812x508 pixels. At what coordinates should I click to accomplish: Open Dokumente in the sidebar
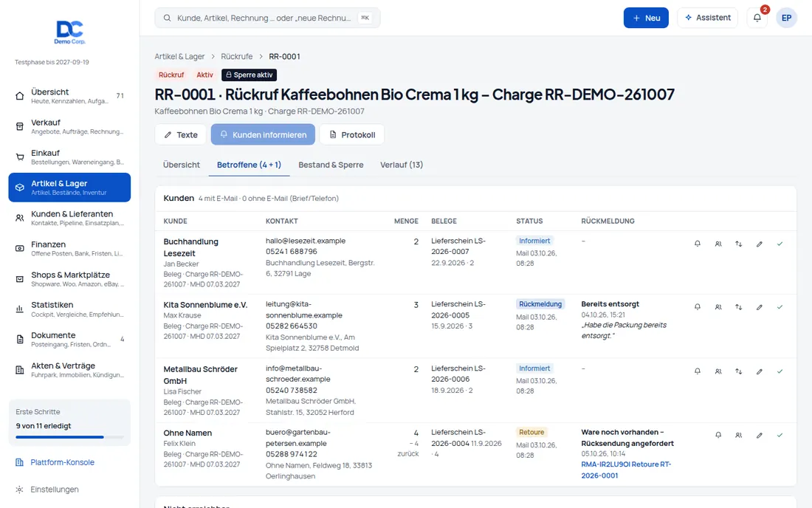(69, 339)
